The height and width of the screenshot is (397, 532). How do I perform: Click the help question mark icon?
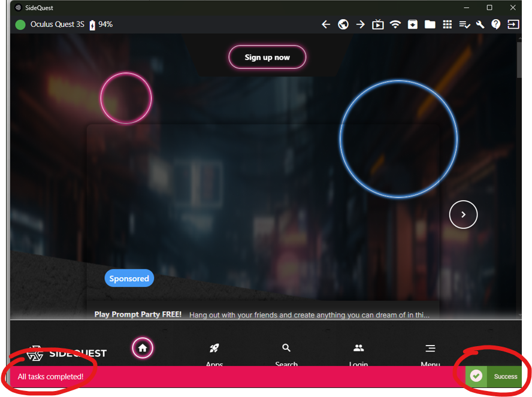[x=495, y=25]
